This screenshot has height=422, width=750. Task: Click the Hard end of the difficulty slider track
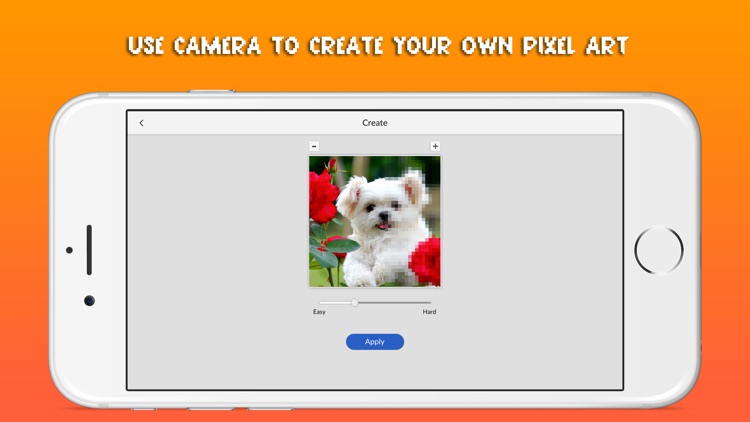[429, 302]
